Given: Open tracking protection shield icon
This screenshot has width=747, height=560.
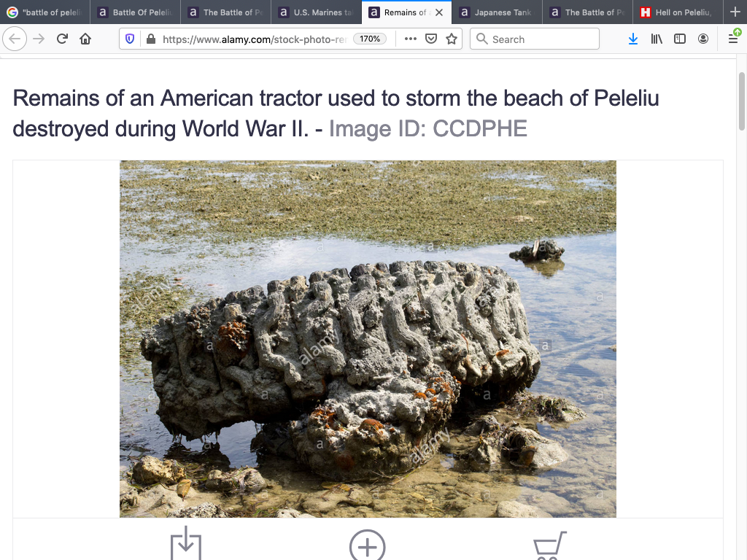Looking at the screenshot, I should click(x=130, y=39).
